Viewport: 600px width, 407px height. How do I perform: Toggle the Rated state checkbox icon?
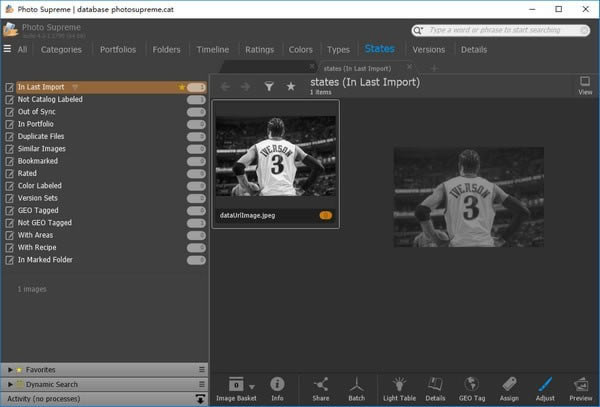[x=9, y=173]
